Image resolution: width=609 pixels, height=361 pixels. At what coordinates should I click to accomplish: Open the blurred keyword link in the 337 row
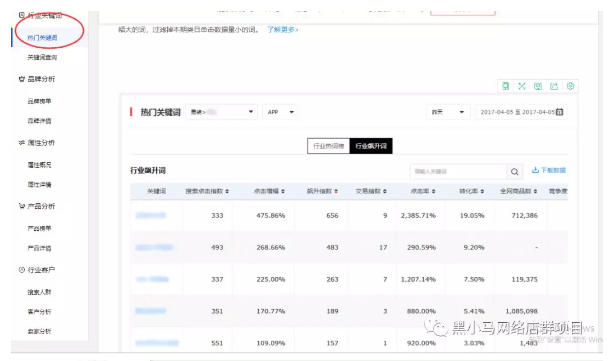(x=152, y=279)
